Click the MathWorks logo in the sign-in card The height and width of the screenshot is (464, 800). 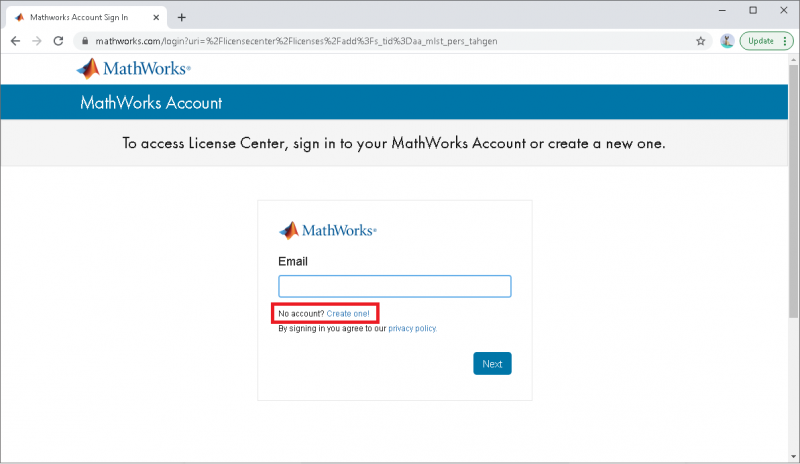coord(328,230)
